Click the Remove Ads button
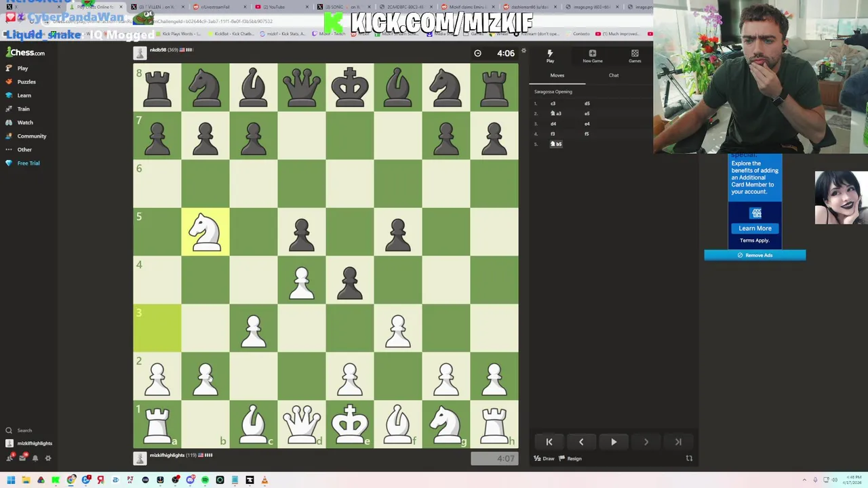 coord(755,256)
